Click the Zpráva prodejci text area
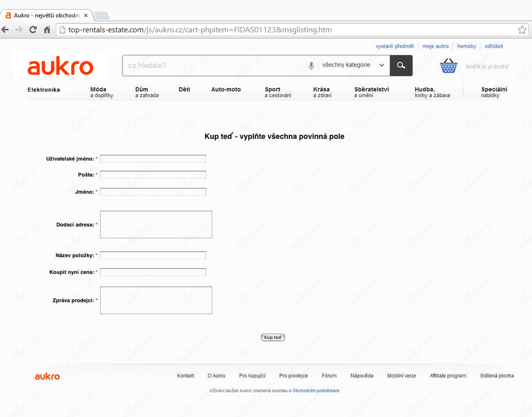This screenshot has height=417, width=532. (x=156, y=300)
